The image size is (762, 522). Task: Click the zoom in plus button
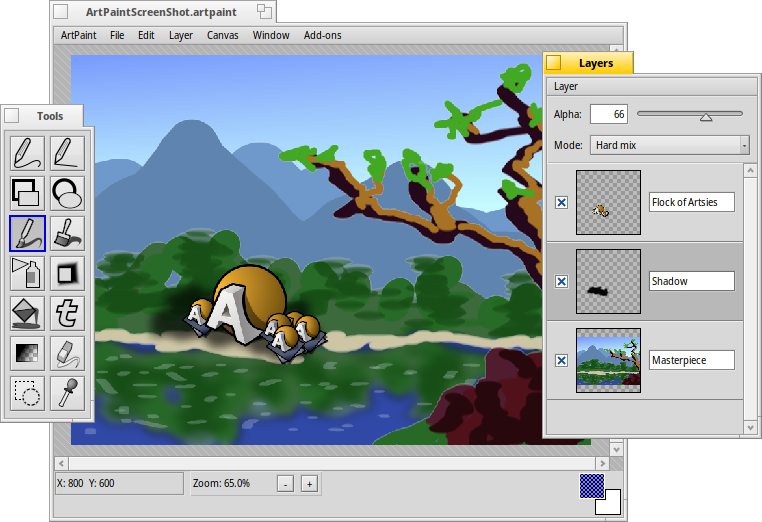[x=309, y=484]
